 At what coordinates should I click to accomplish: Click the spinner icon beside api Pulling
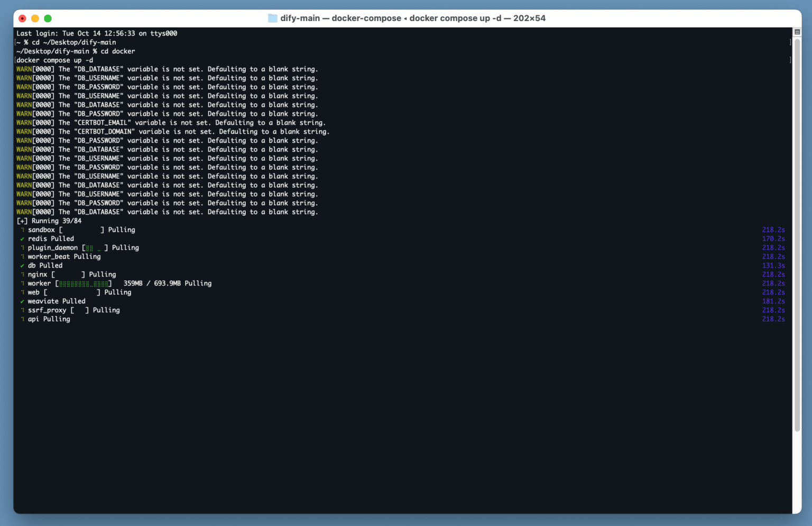[22, 319]
